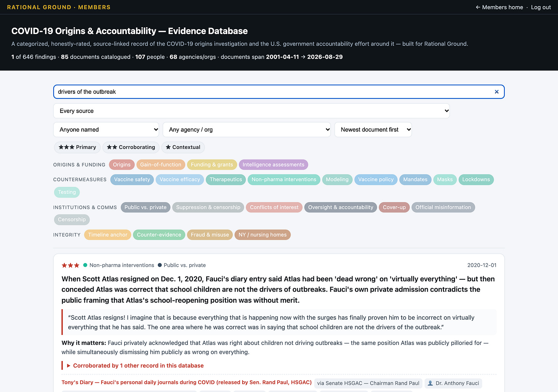
Task: Open the Every source dropdown
Action: [x=251, y=111]
